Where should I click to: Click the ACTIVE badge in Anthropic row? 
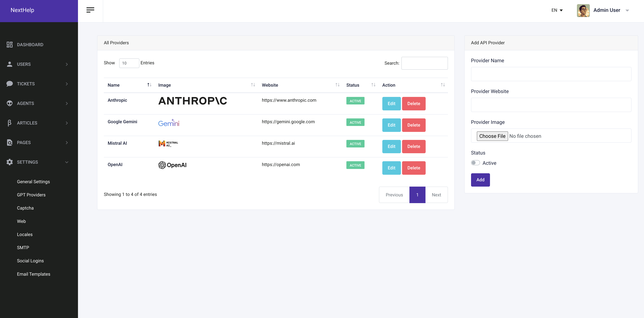[x=355, y=101]
